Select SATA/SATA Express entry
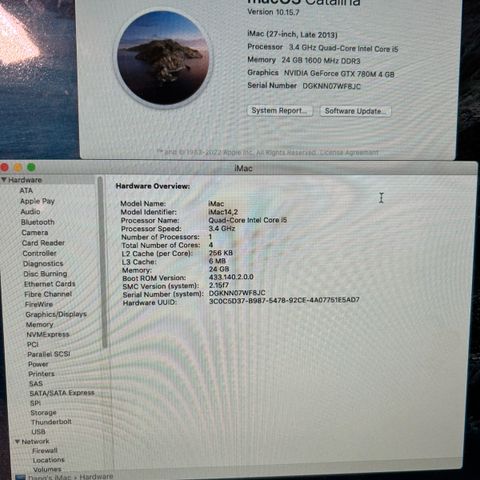The image size is (480, 480). coord(62,393)
